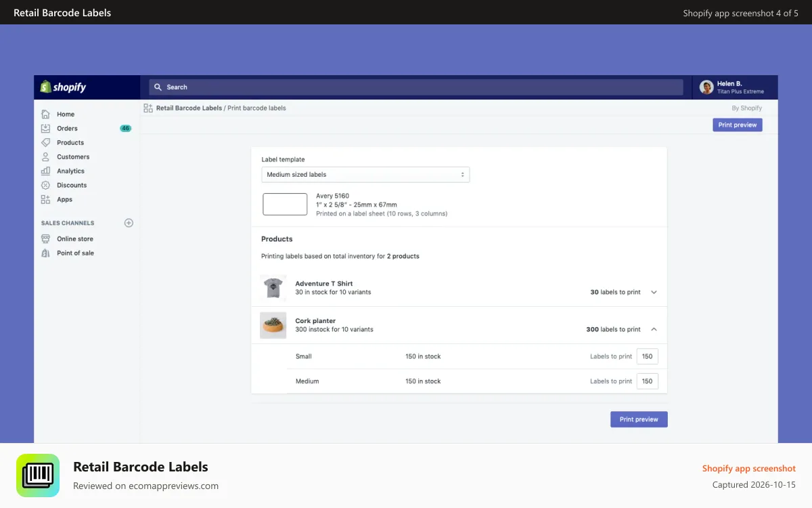The image size is (812, 508).
Task: Click the '300 labels to print' text
Action: [x=613, y=329]
